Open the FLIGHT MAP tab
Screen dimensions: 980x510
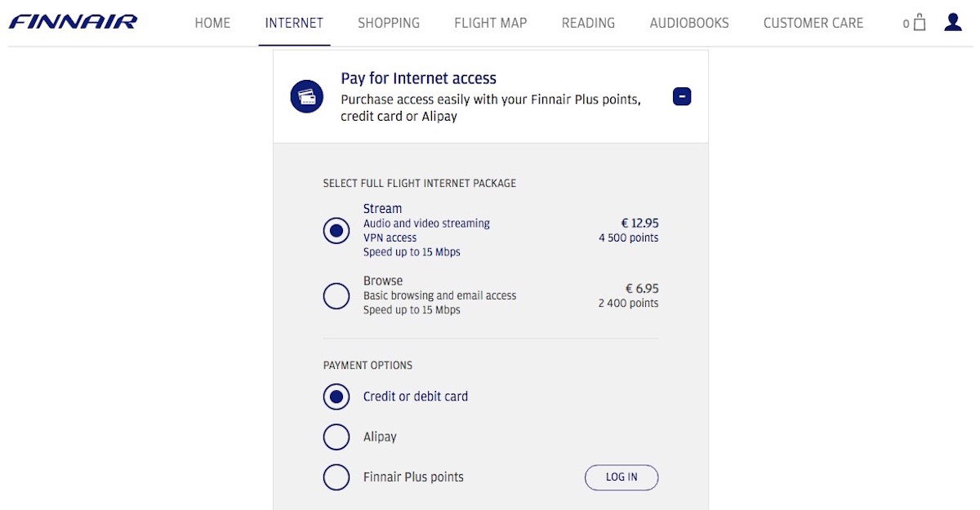click(491, 23)
